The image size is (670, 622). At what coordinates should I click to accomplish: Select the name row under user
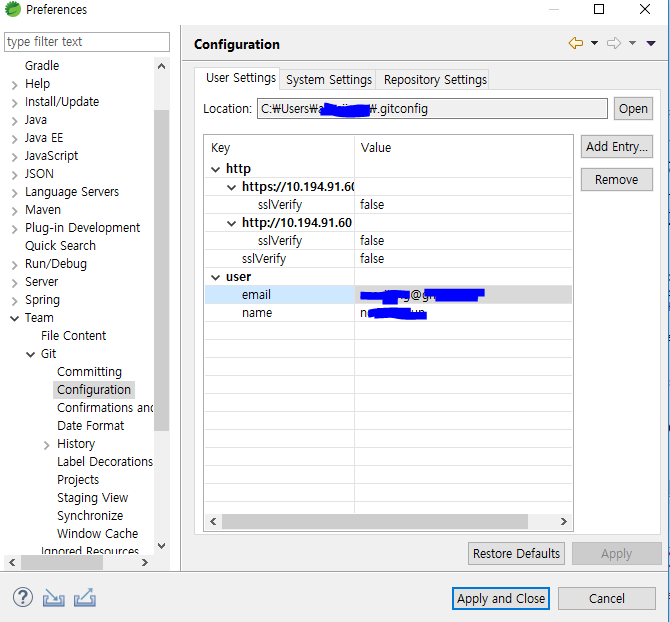pyautogui.click(x=388, y=313)
